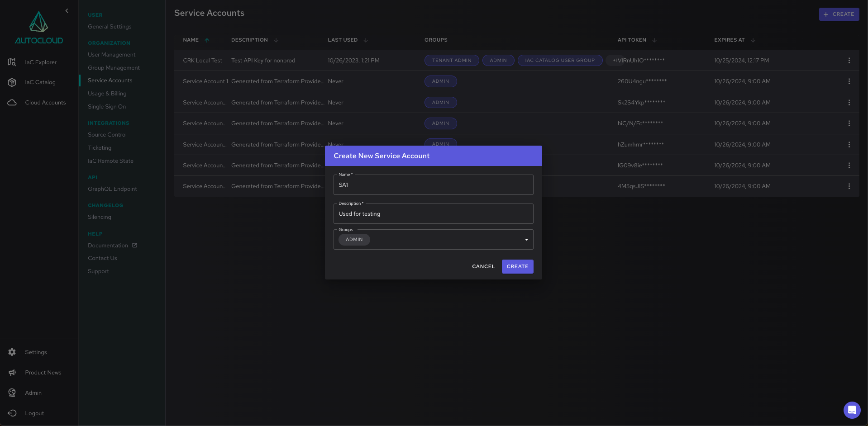Click the Name input field containing SA1

pyautogui.click(x=433, y=185)
